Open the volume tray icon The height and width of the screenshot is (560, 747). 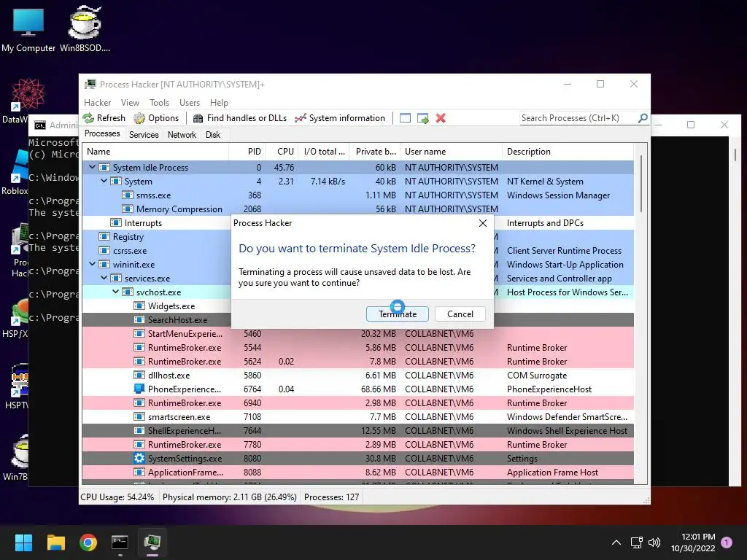tap(654, 542)
